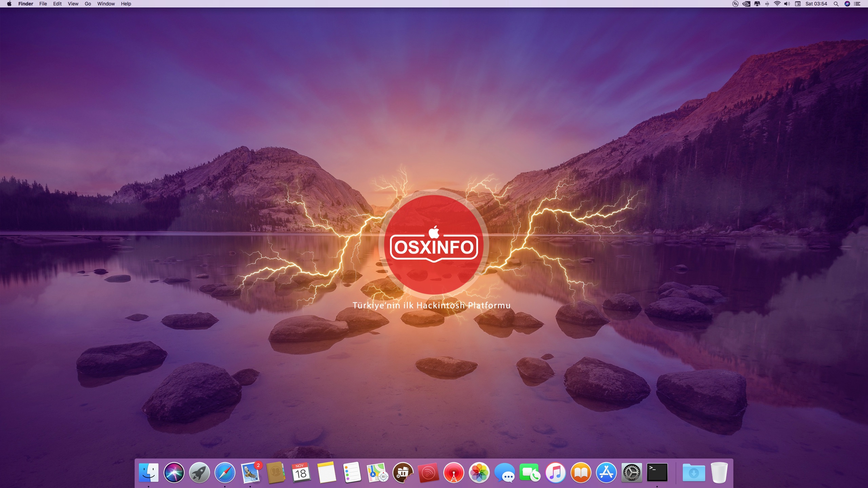Launch the Music iTunes icon
The height and width of the screenshot is (488, 868).
click(x=555, y=472)
